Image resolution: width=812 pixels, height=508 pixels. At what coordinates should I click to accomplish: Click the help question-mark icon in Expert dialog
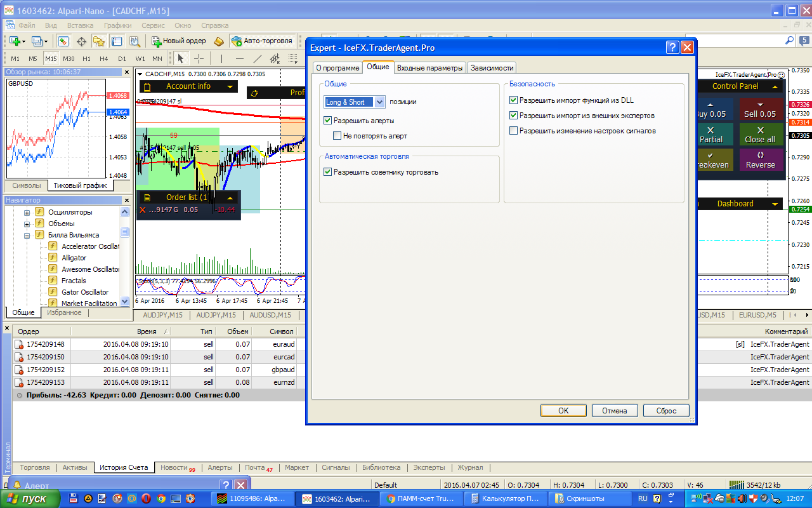click(x=672, y=48)
